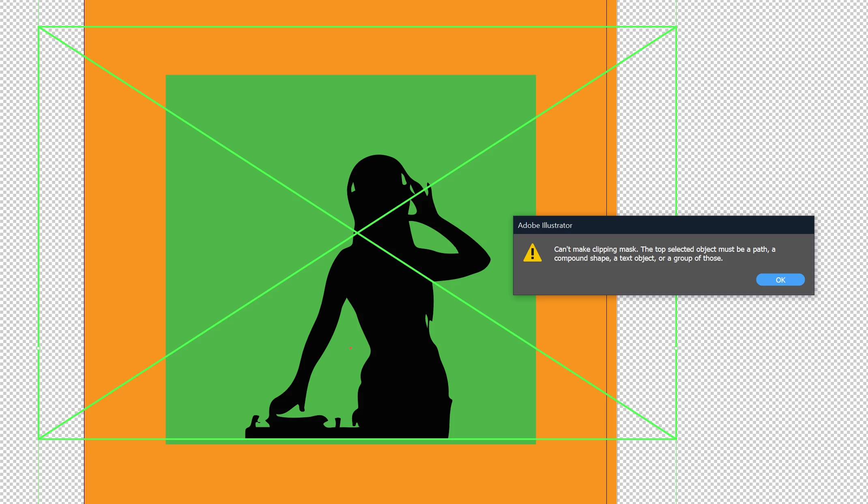Screen dimensions: 868x504
Task: Click the top-right corner of the green bounding frame
Action: 676,27
